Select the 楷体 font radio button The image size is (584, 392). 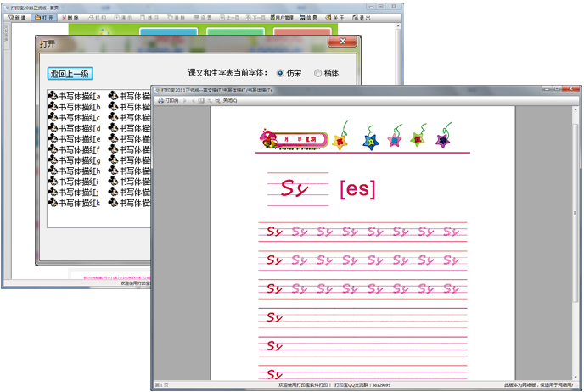point(318,74)
